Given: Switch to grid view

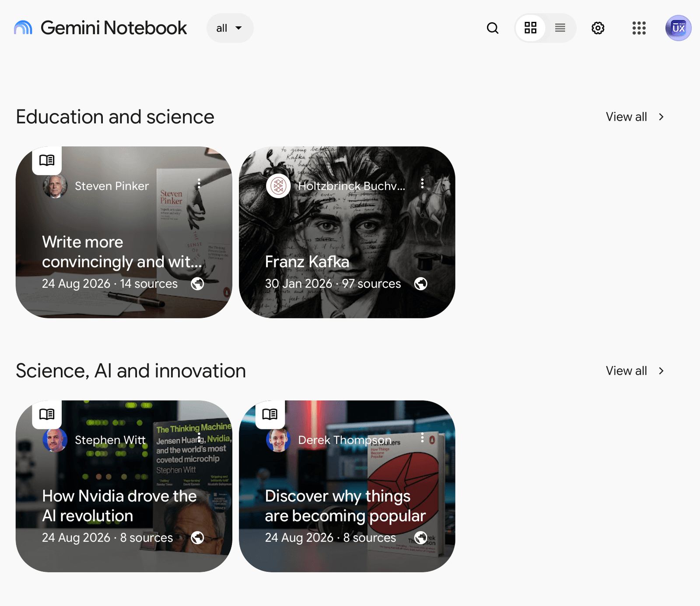Looking at the screenshot, I should point(531,28).
